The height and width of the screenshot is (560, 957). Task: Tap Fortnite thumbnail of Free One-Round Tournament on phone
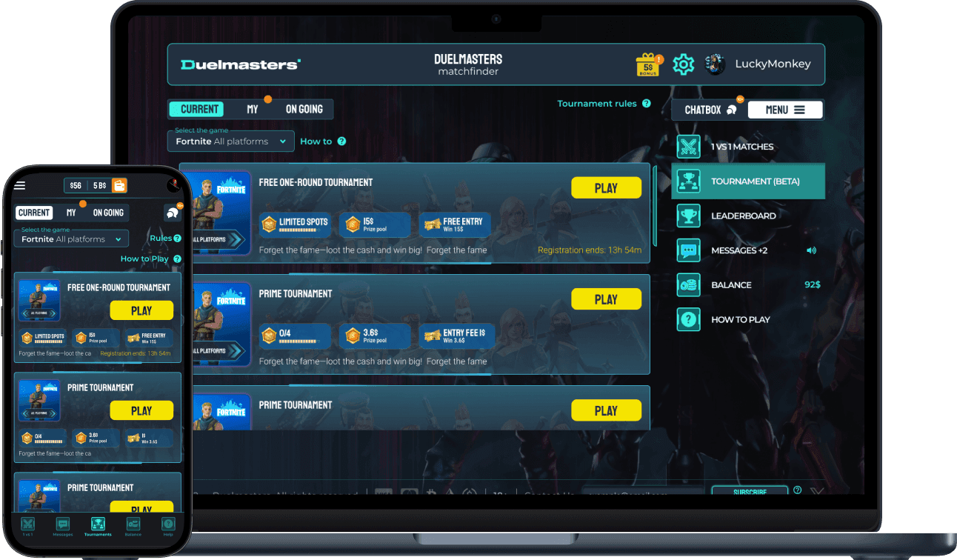tap(39, 301)
